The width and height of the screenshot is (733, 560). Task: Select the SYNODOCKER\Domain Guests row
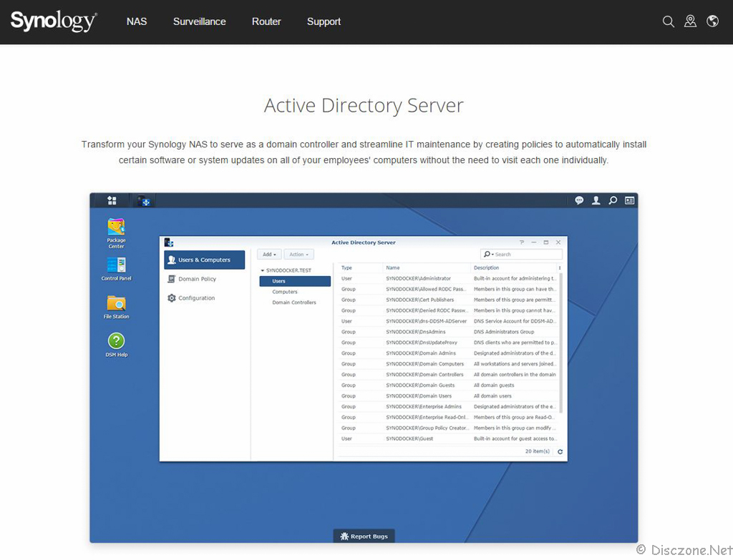448,385
